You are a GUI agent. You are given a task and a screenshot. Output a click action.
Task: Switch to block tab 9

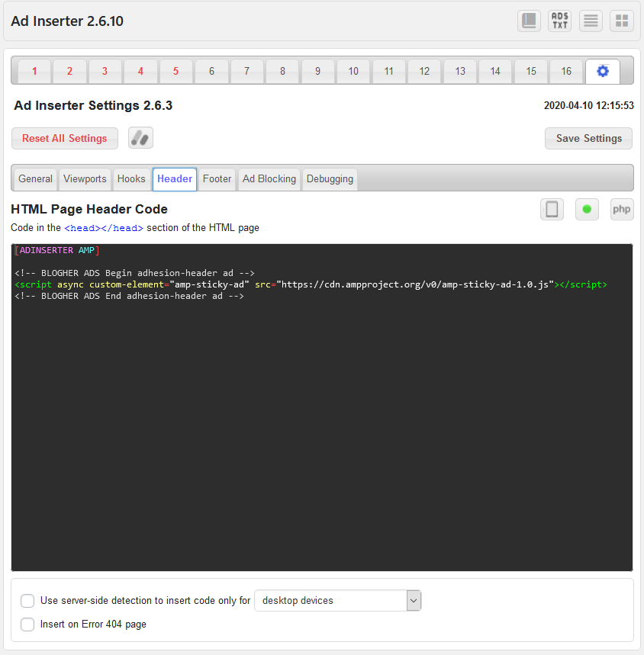click(x=317, y=71)
